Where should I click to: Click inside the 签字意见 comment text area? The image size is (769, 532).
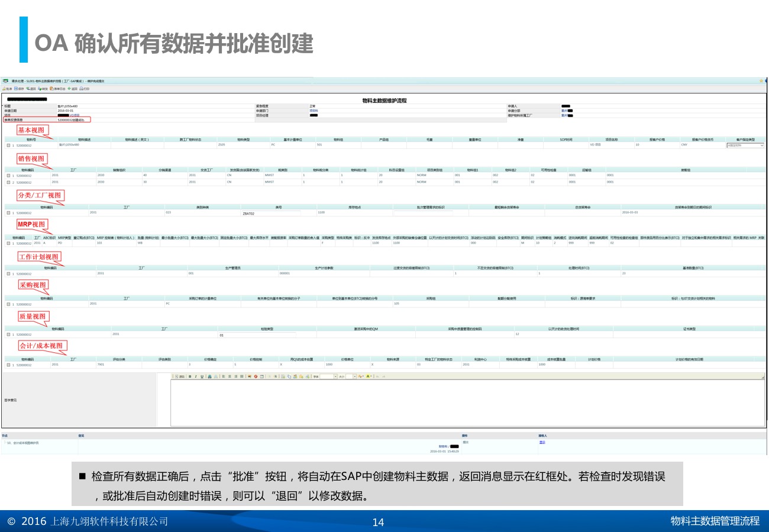click(466, 403)
